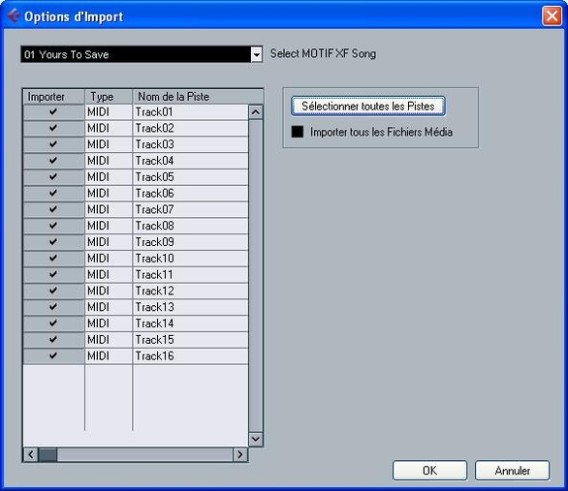Click the list's scroll up arrow
The image size is (568, 491).
tap(255, 112)
